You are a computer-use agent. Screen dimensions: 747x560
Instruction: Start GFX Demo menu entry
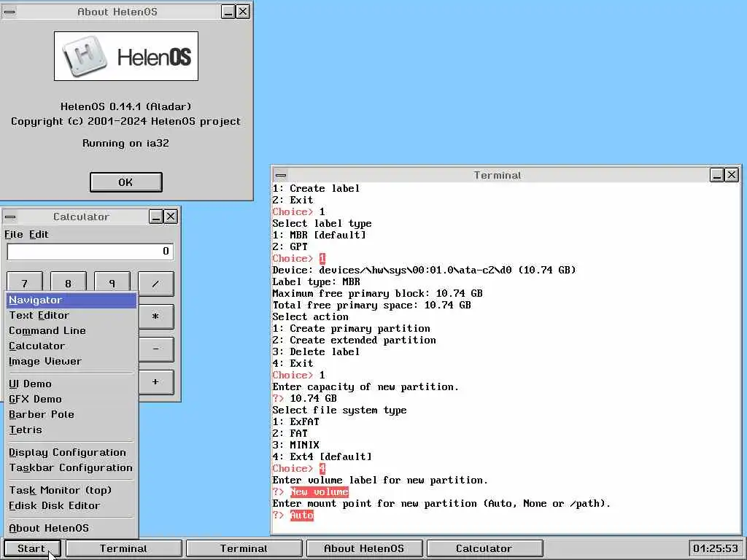pyautogui.click(x=71, y=399)
